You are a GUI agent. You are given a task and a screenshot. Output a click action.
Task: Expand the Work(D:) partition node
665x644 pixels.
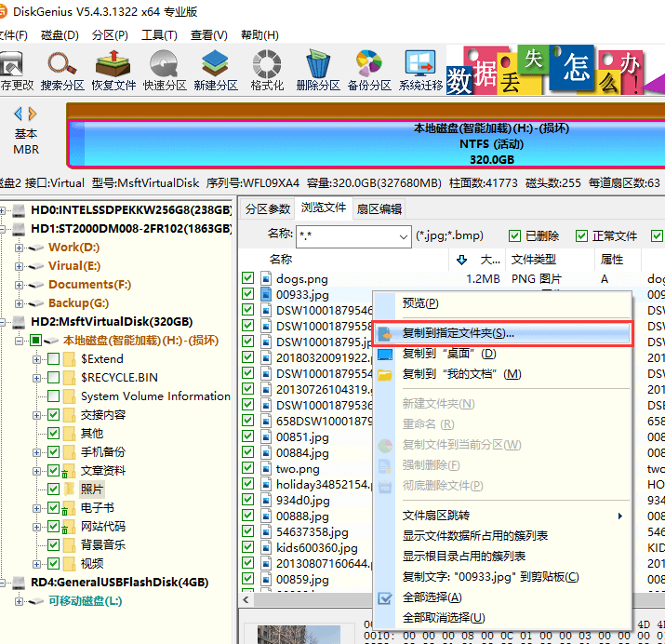(x=19, y=248)
